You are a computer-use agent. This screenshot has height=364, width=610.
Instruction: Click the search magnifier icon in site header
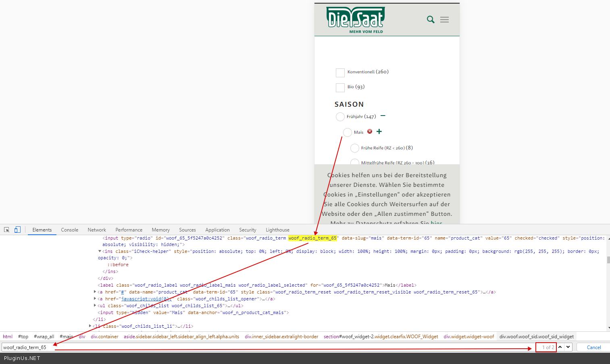point(431,20)
